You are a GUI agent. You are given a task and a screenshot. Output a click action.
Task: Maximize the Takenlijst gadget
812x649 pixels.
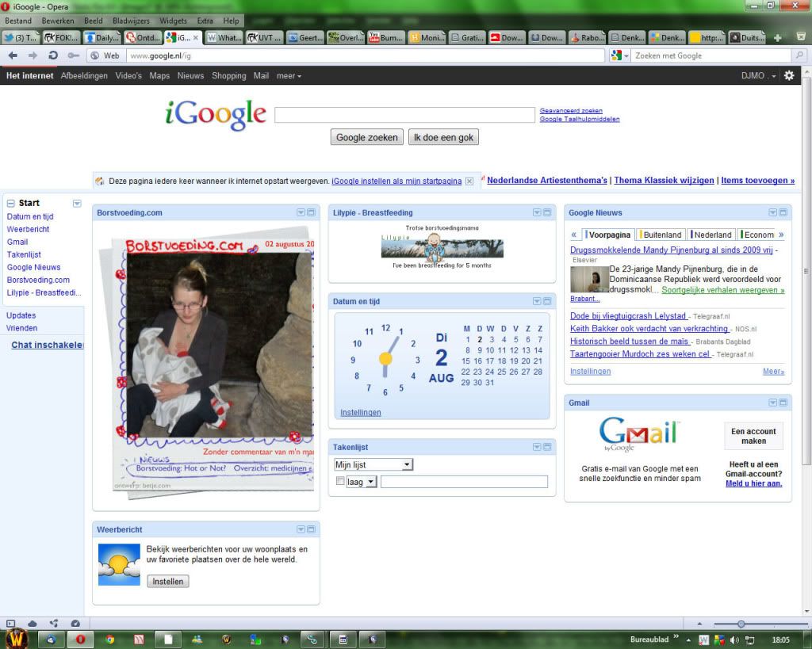click(547, 447)
